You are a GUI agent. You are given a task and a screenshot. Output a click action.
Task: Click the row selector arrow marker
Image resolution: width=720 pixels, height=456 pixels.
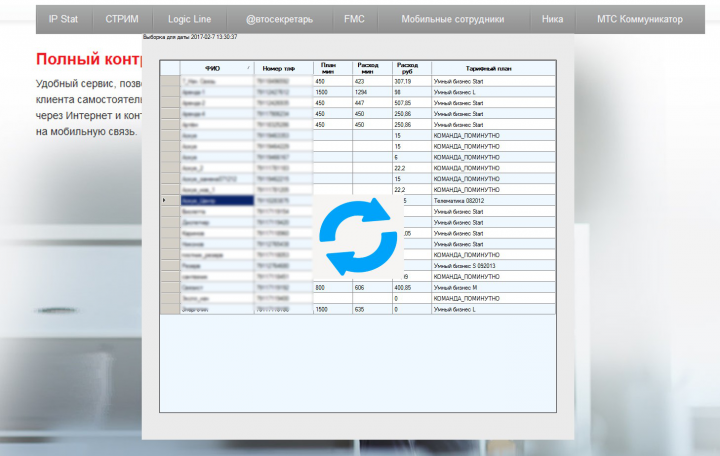[165, 200]
